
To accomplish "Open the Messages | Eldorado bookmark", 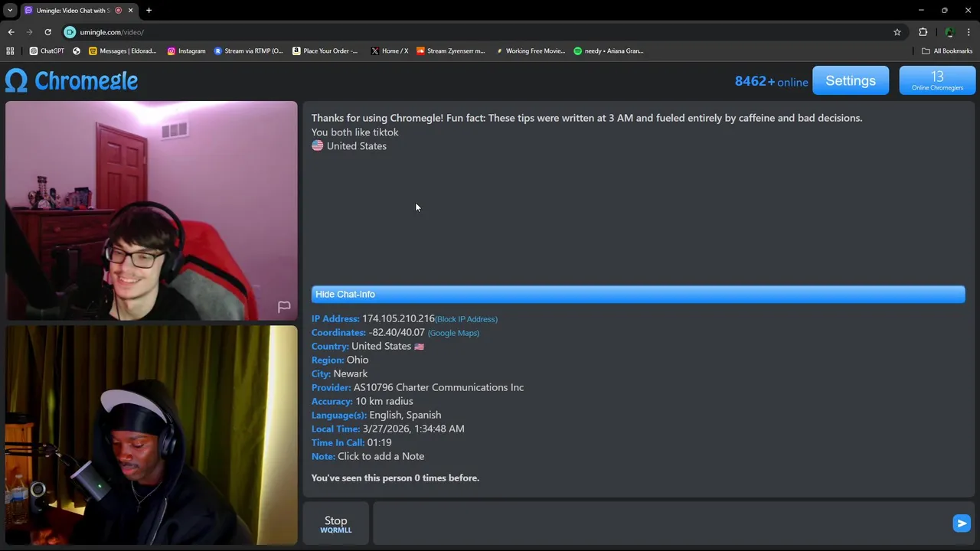I will tap(122, 51).
